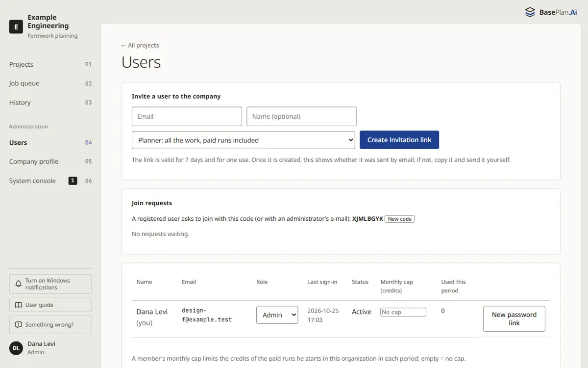The width and height of the screenshot is (588, 368).
Task: Click the bell icon for Windows notifications
Action: point(19,284)
